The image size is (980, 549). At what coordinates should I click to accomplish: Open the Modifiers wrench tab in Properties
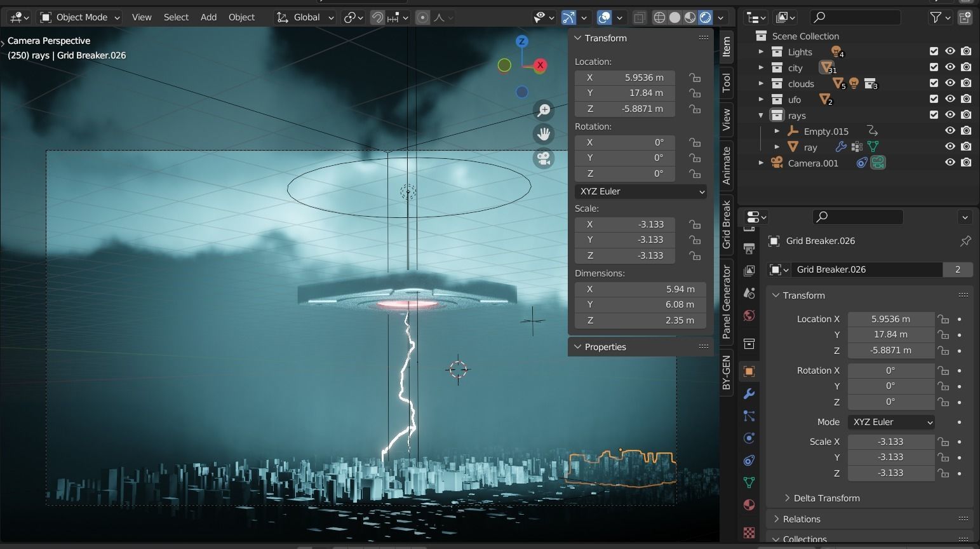coord(749,393)
